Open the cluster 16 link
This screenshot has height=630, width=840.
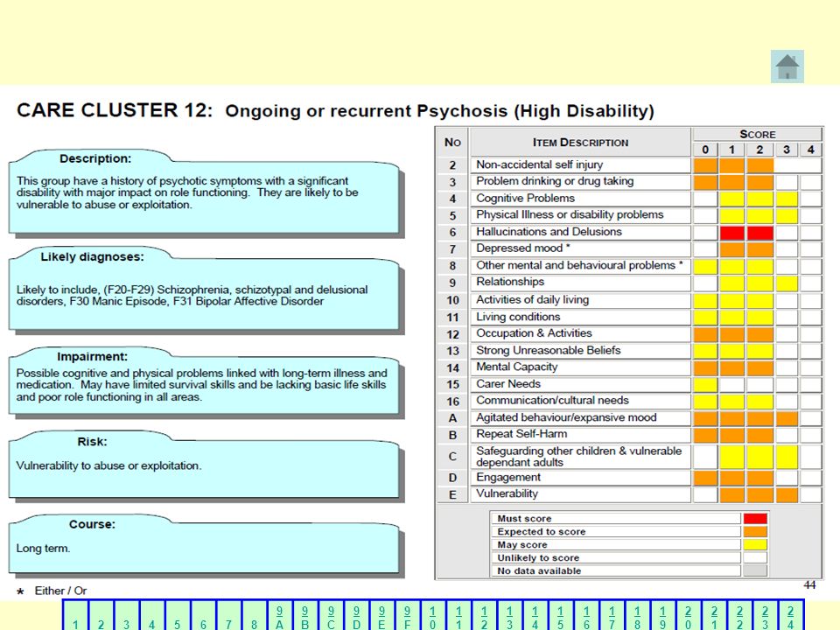(x=586, y=617)
